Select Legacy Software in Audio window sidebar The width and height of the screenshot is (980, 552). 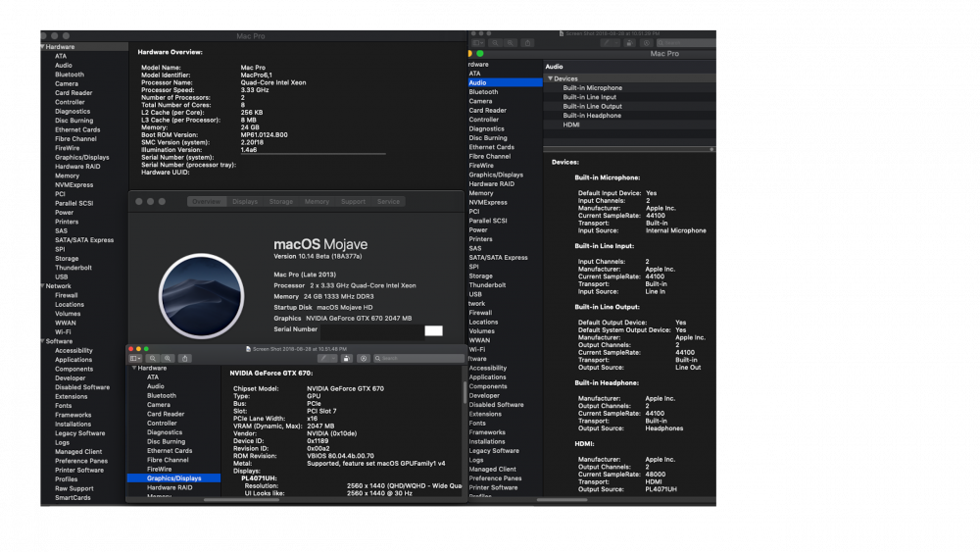[494, 451]
